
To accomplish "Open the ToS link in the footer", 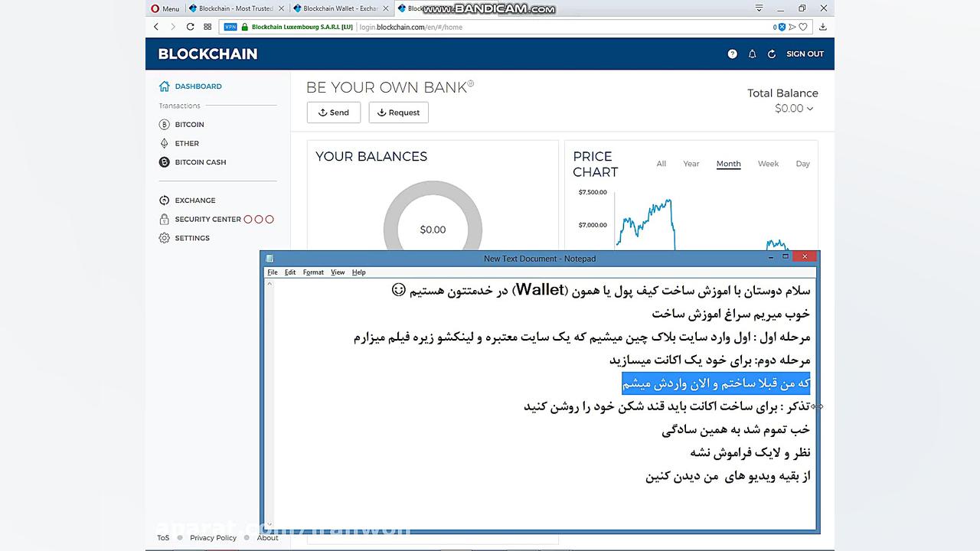I will coord(163,538).
